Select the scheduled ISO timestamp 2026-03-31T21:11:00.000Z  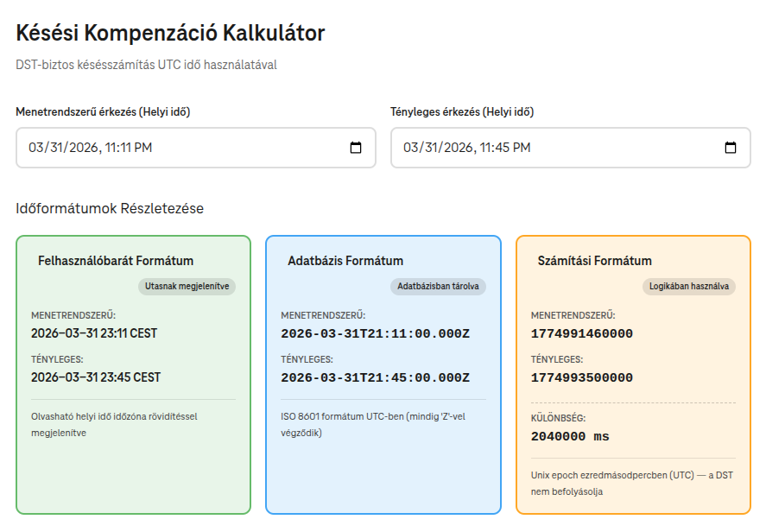click(373, 332)
